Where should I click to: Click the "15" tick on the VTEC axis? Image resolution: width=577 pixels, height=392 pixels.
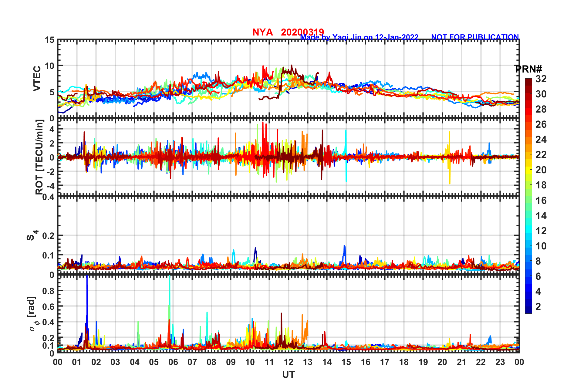pos(50,40)
